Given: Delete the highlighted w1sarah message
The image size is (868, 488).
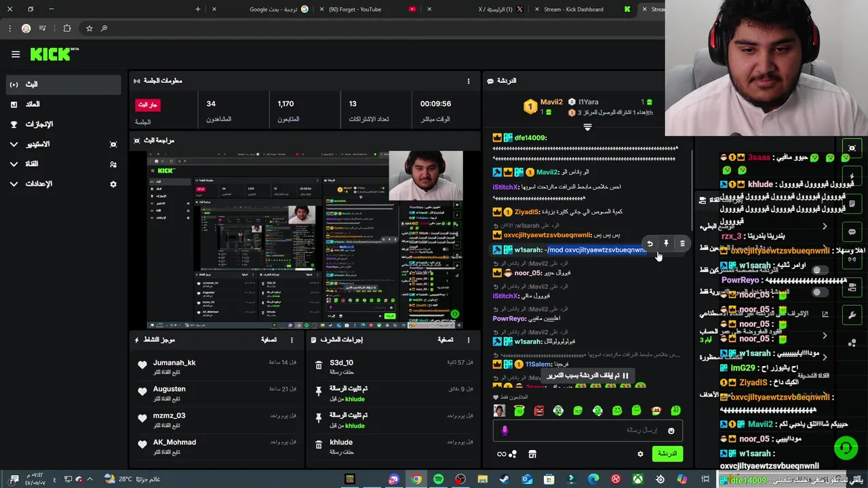Looking at the screenshot, I should pos(682,243).
